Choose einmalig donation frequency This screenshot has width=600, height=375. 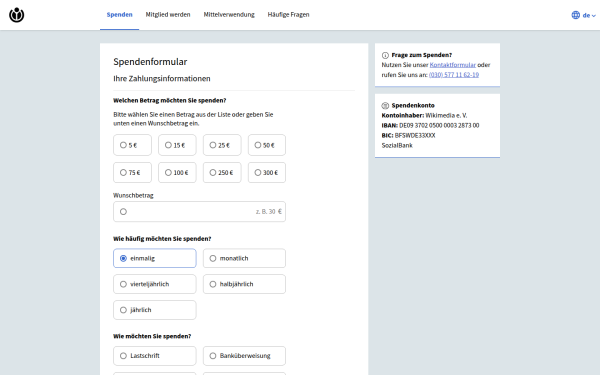click(155, 258)
